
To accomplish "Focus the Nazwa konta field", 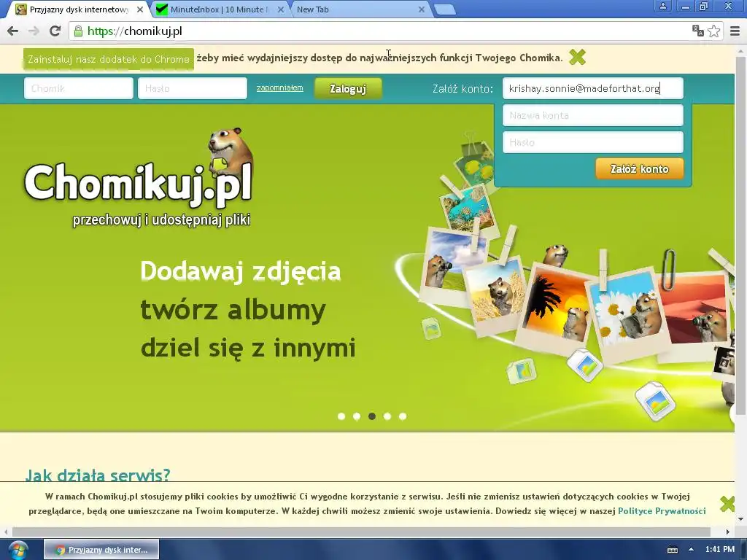I will click(x=592, y=115).
